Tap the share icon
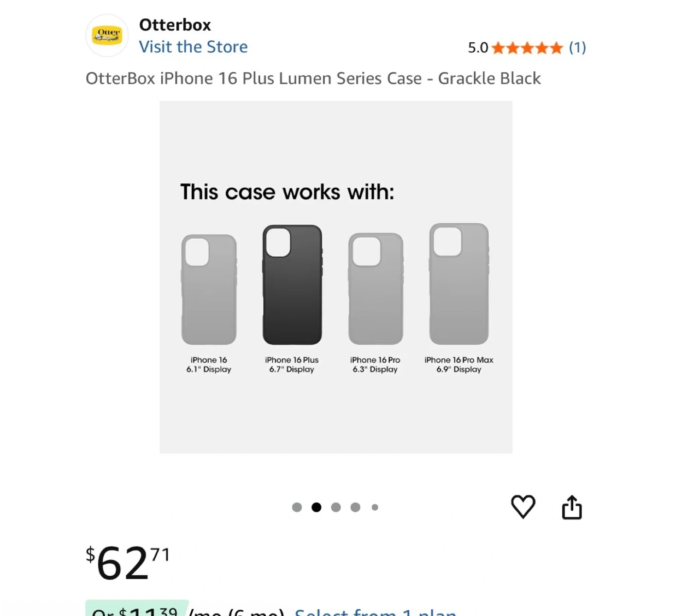The width and height of the screenshot is (699, 616). (571, 507)
